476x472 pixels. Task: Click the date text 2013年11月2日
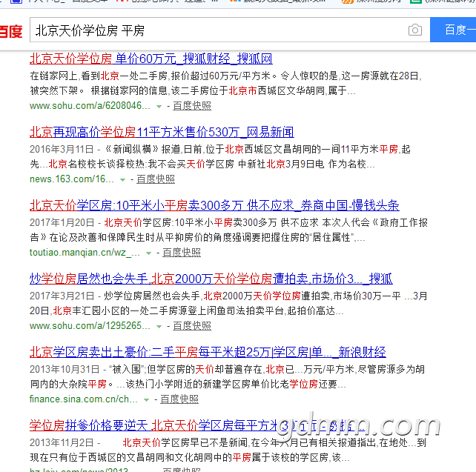62,443
